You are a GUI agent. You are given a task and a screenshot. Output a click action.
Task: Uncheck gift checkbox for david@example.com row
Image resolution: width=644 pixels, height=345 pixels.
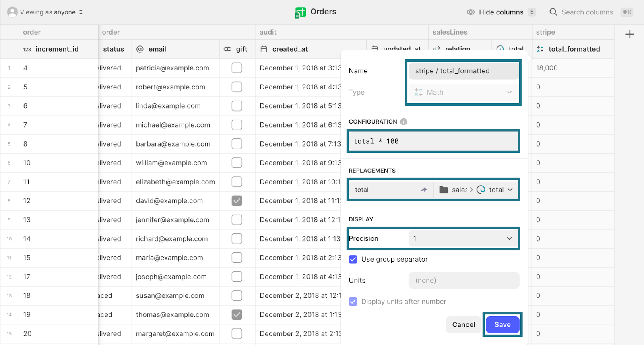pyautogui.click(x=237, y=200)
